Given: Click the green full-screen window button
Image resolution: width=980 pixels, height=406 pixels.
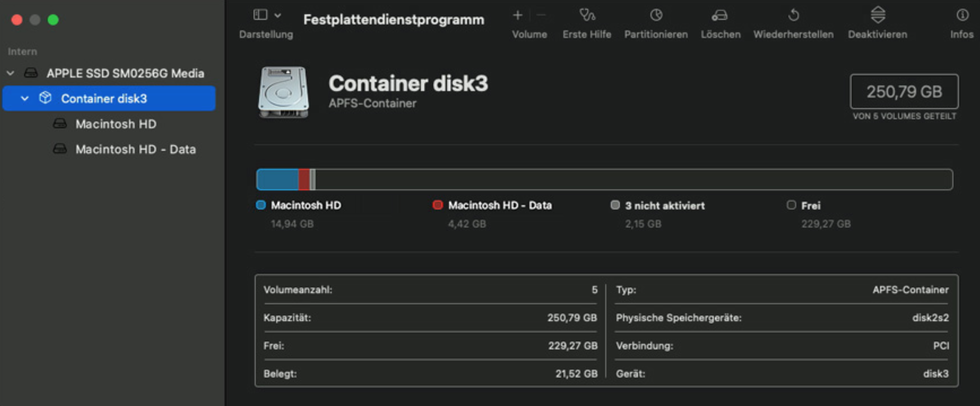Looking at the screenshot, I should pyautogui.click(x=53, y=20).
